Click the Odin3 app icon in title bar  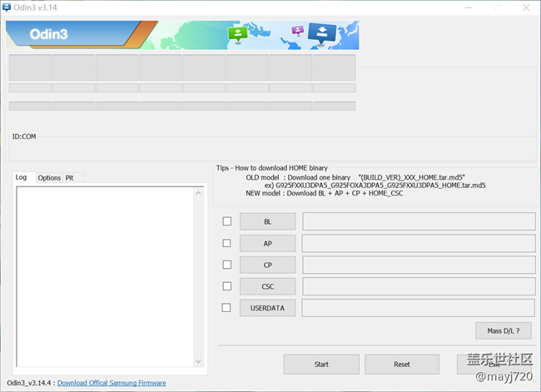[7, 7]
